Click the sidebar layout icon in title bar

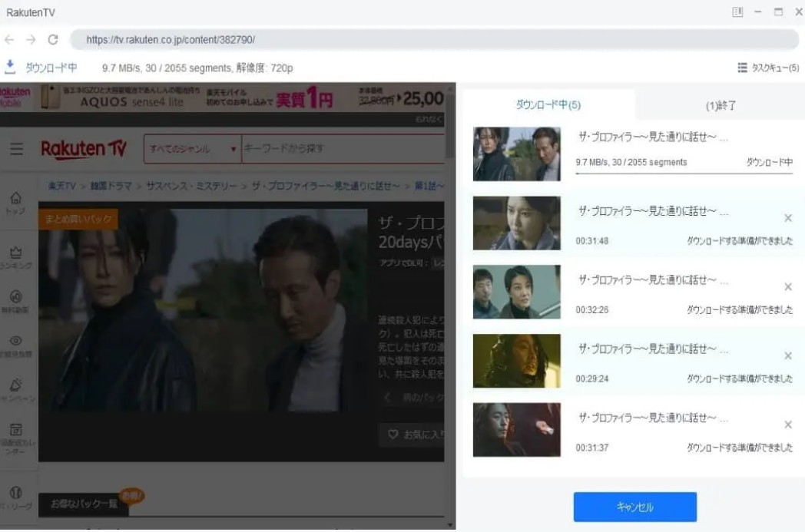(737, 12)
